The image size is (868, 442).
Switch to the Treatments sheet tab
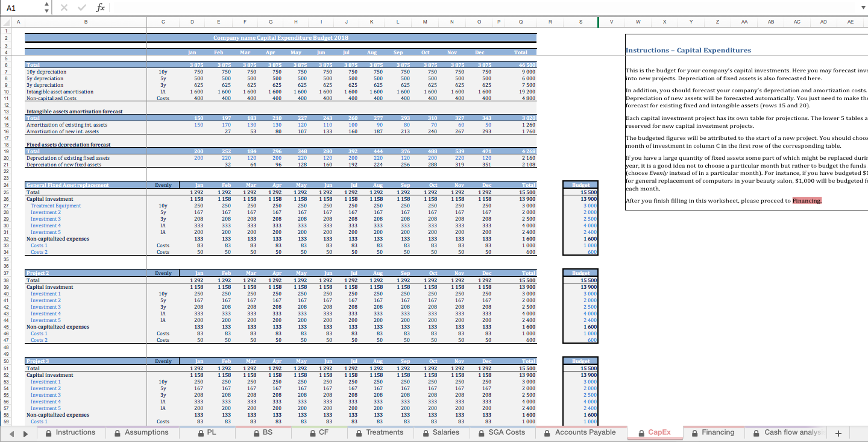click(x=379, y=432)
